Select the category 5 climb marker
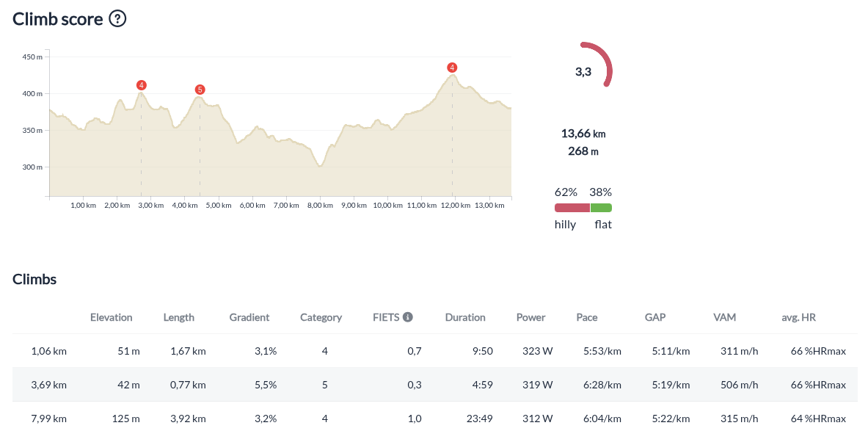 point(200,90)
